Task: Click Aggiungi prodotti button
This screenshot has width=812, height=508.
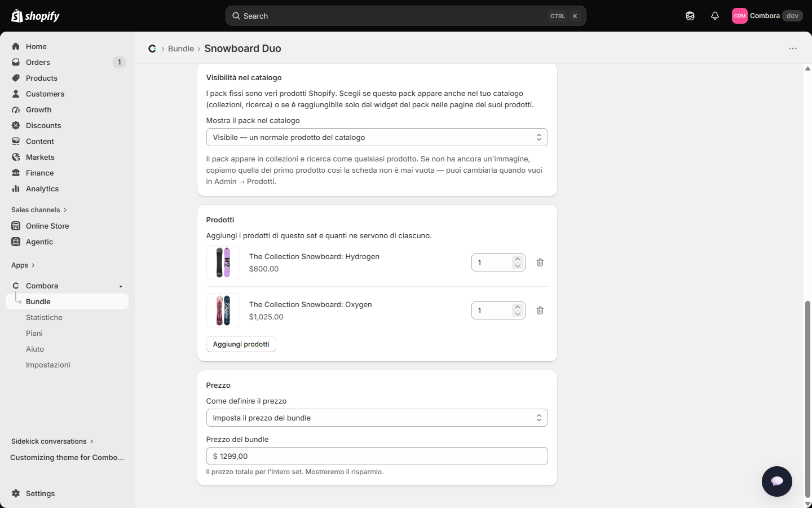Action: coord(241,344)
